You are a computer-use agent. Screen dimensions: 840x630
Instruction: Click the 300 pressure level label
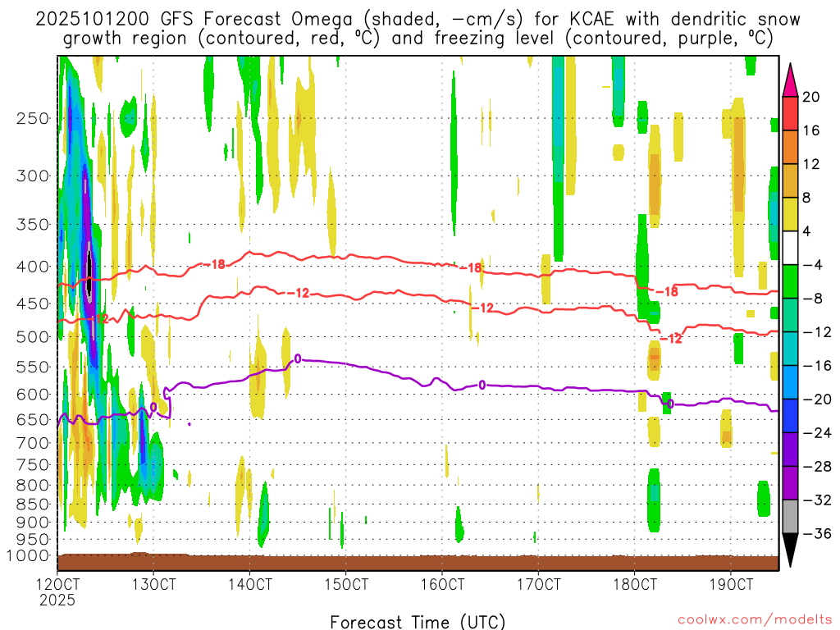tap(33, 176)
